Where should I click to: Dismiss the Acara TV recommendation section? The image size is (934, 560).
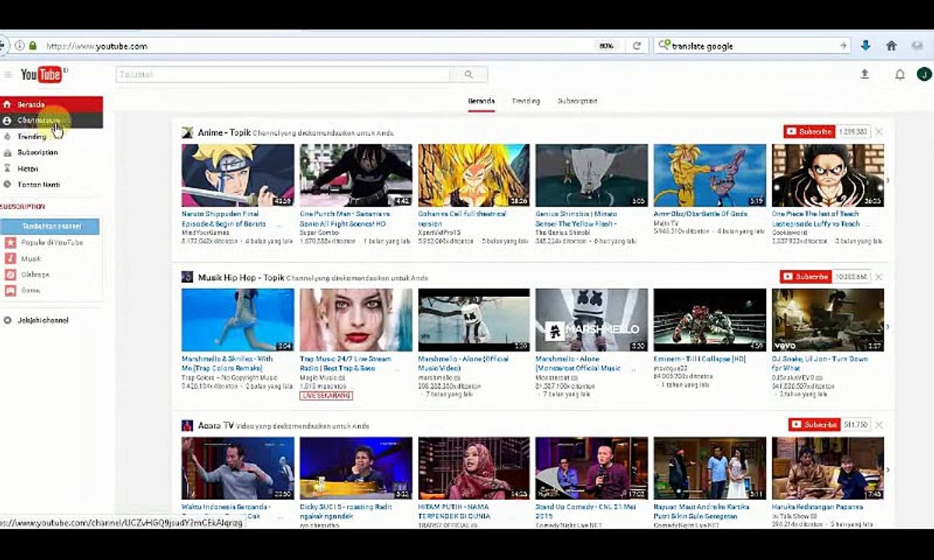point(879,425)
